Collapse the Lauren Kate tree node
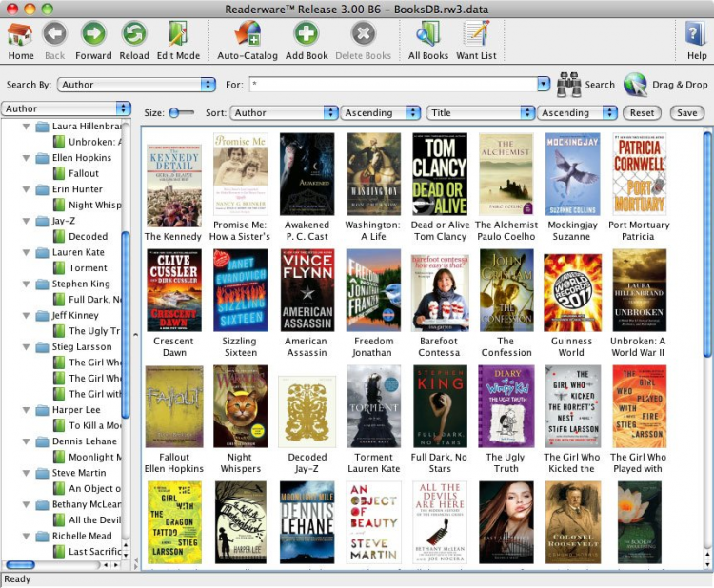Screen dimensions: 714x588 pos(27,252)
